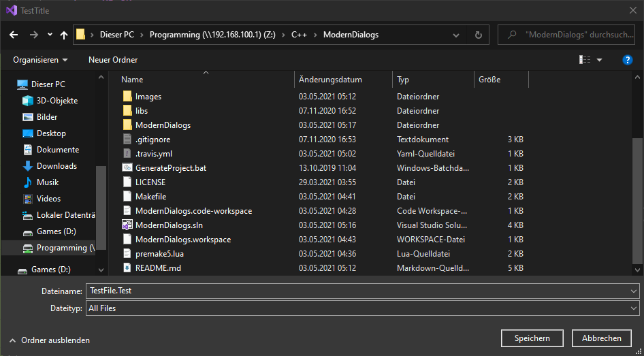Open the address bar history dropdown
Viewport: 644px width, 356px height.
coord(456,35)
